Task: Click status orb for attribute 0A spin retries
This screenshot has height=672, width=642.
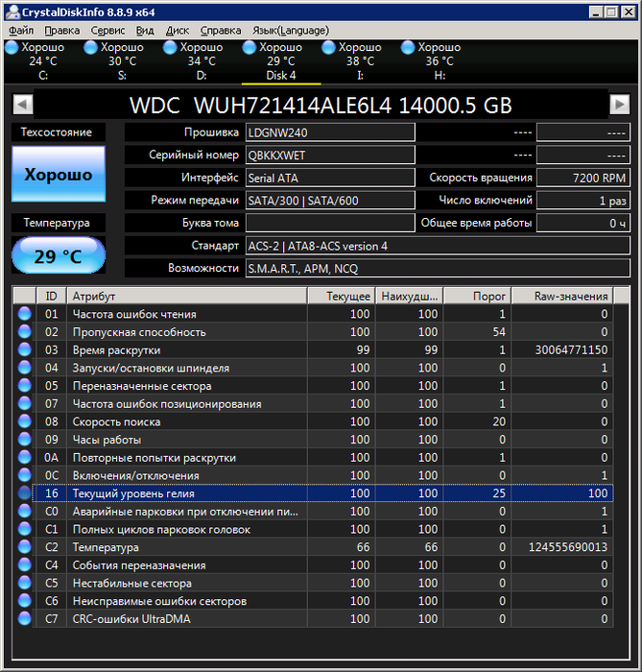Action: (24, 457)
